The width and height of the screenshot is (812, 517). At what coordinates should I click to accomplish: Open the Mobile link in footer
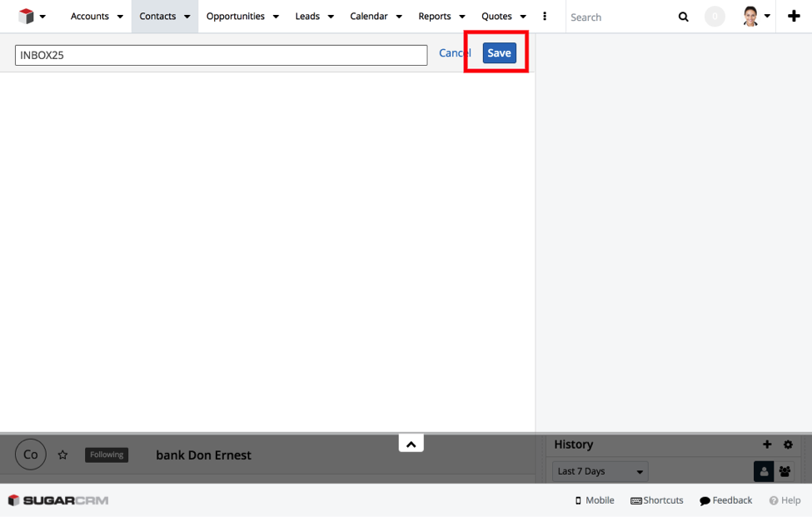pos(595,500)
